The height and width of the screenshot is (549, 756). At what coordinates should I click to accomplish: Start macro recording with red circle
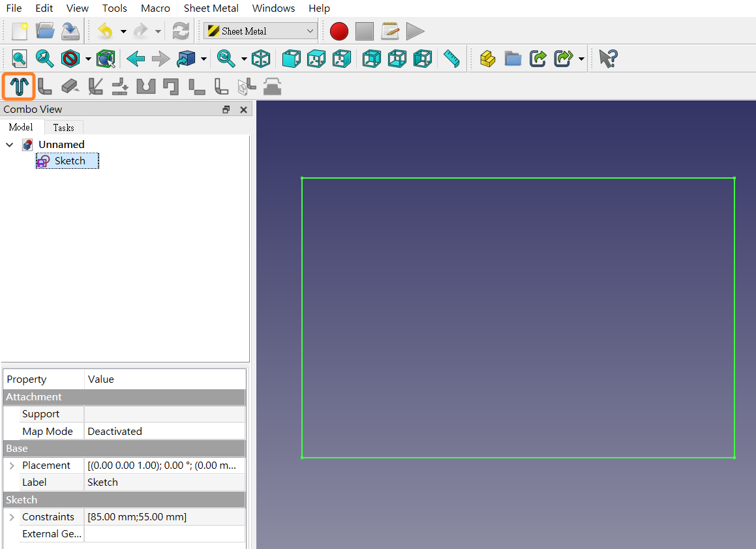pos(339,31)
